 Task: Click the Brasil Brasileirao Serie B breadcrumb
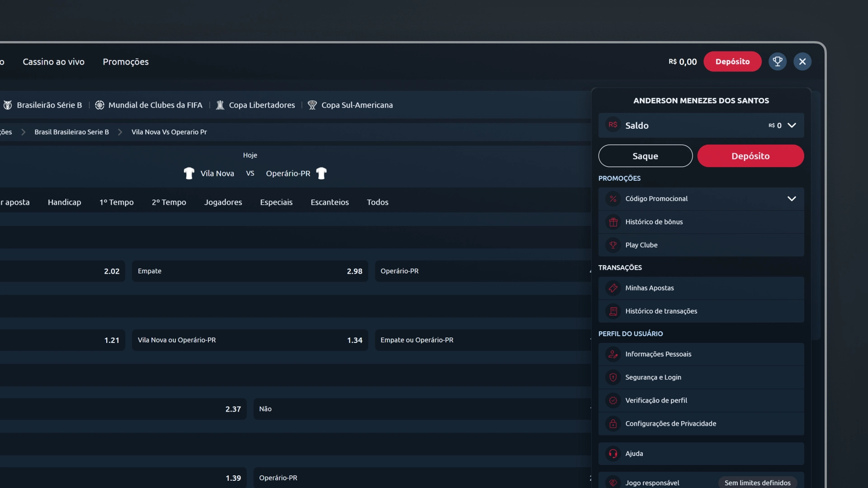point(71,132)
